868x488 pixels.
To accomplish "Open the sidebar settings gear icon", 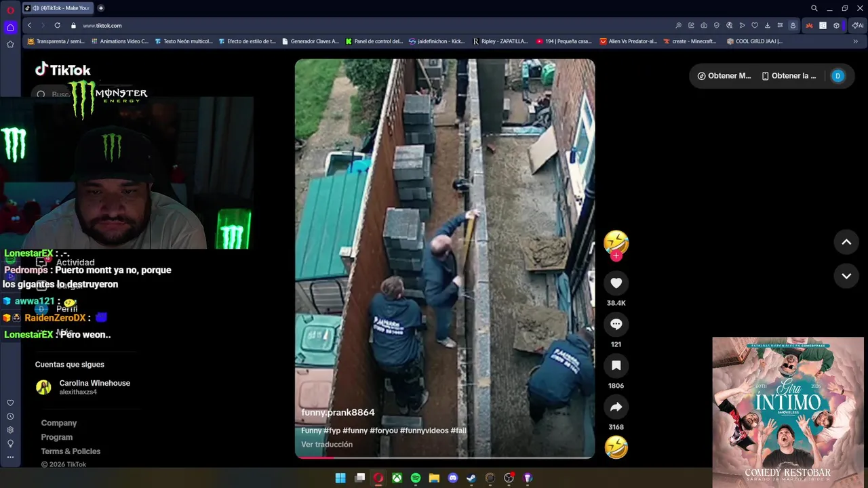I will point(10,430).
